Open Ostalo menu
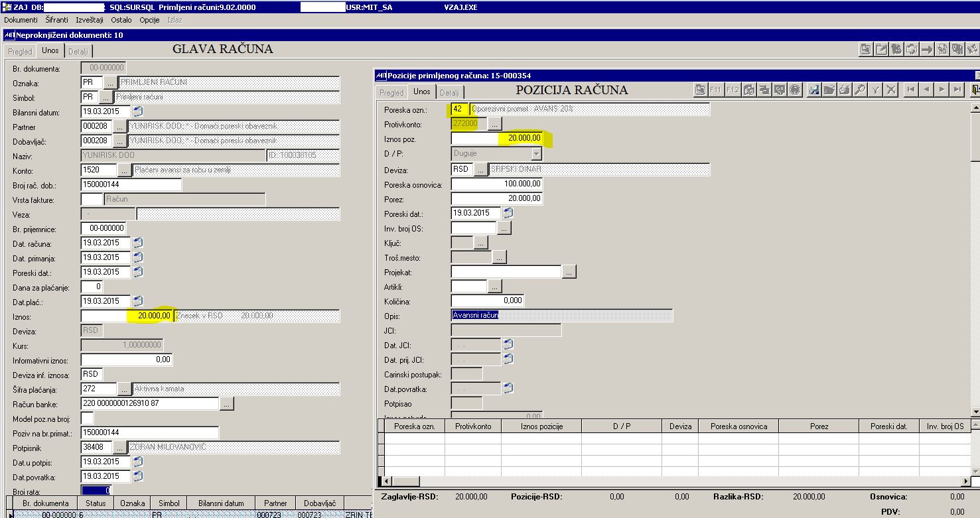Screen dimensions: 980x518 click(x=121, y=20)
